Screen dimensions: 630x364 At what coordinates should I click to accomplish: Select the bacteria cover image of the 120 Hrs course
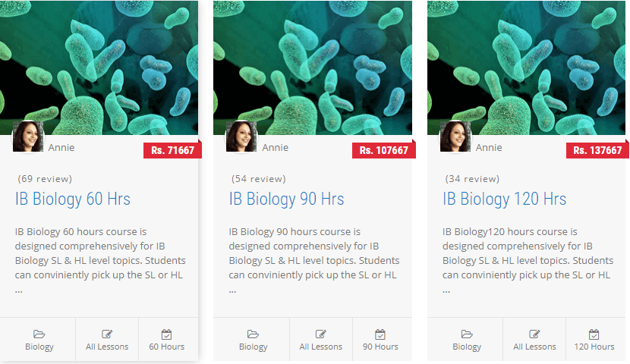pos(526,67)
